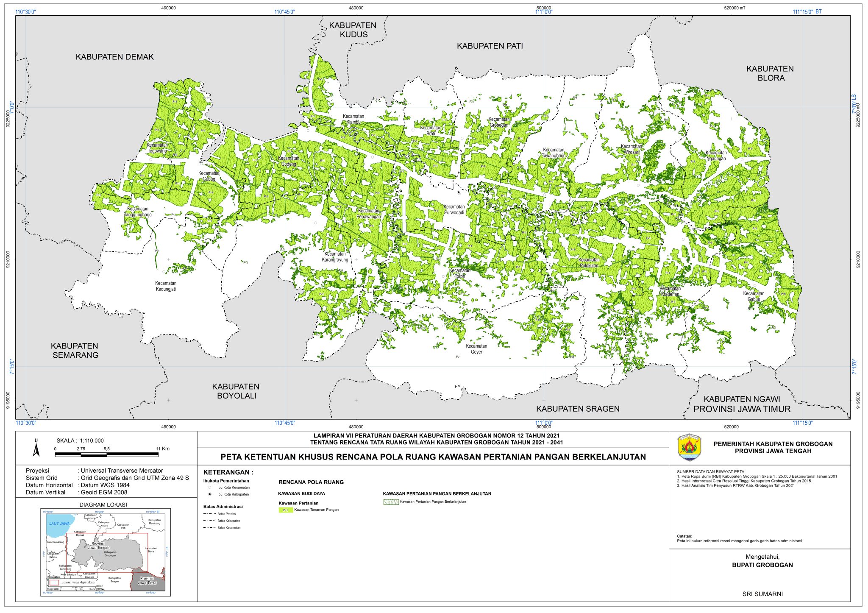Click the large KABUPATEN PATI label on main map
The image size is (868, 613).
(x=490, y=46)
